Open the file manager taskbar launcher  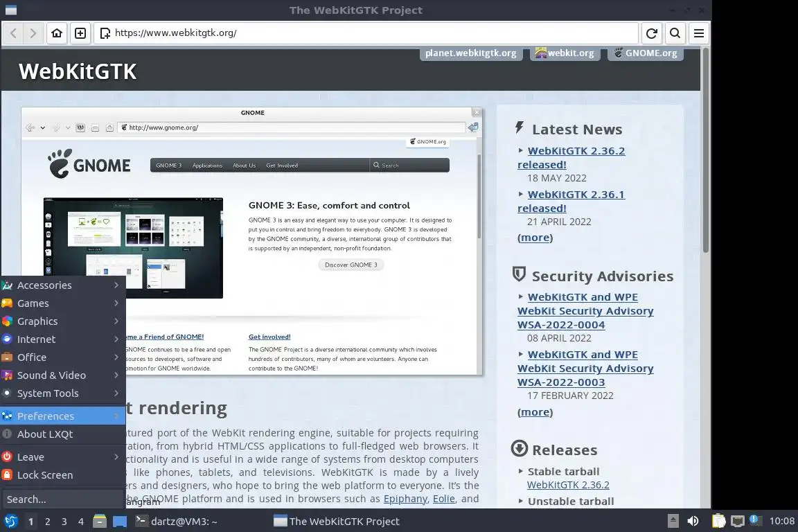100,522
